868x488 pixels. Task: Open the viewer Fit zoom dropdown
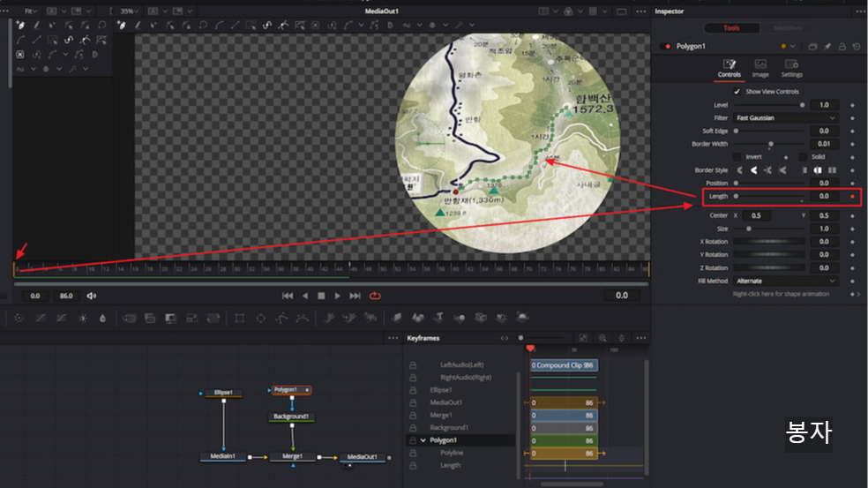click(x=31, y=11)
